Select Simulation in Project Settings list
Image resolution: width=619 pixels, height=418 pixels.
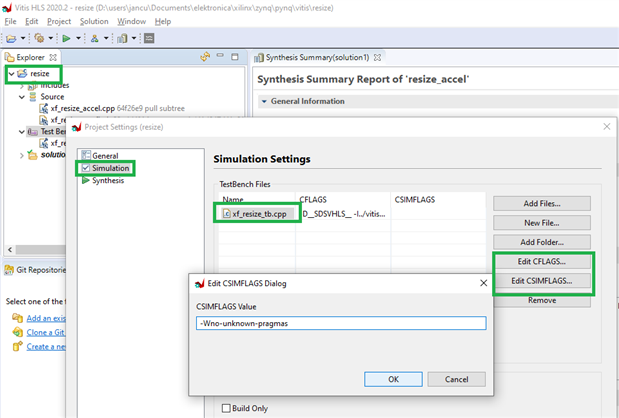pyautogui.click(x=112, y=168)
